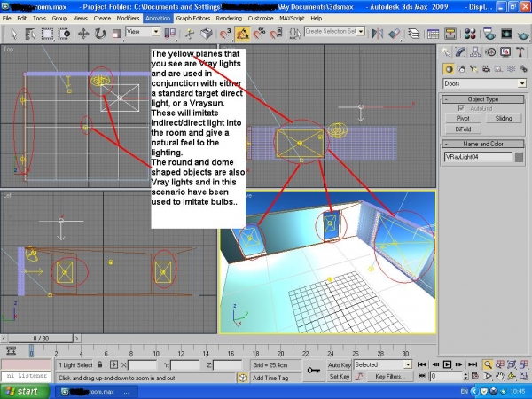The image size is (532, 399).
Task: Open the Rendered Frame Window icon
Action: (506, 34)
